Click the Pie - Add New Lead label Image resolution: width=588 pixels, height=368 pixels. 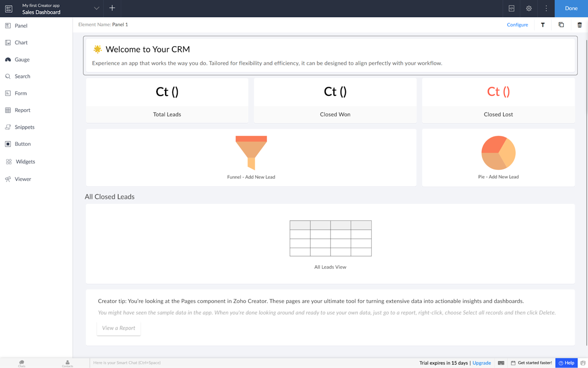pos(499,177)
